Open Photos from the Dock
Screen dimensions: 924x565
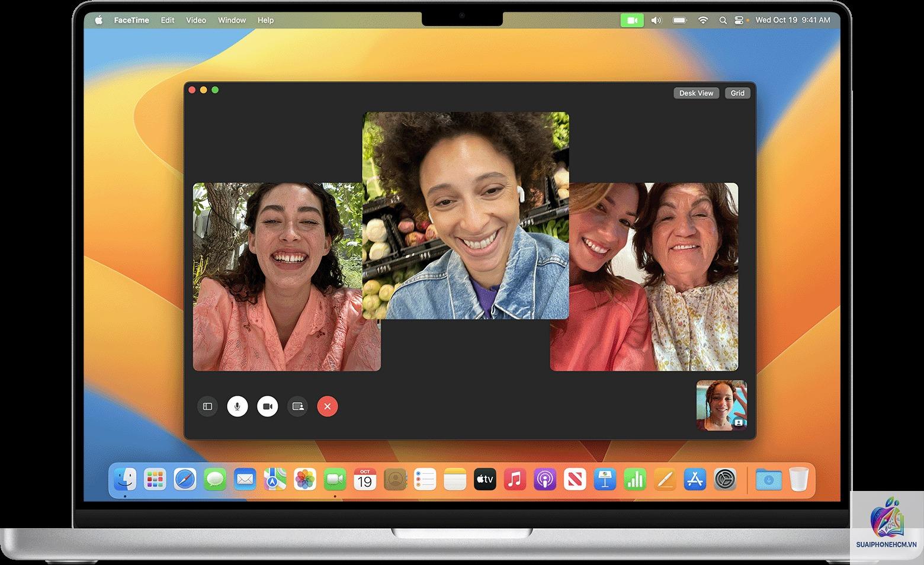305,479
